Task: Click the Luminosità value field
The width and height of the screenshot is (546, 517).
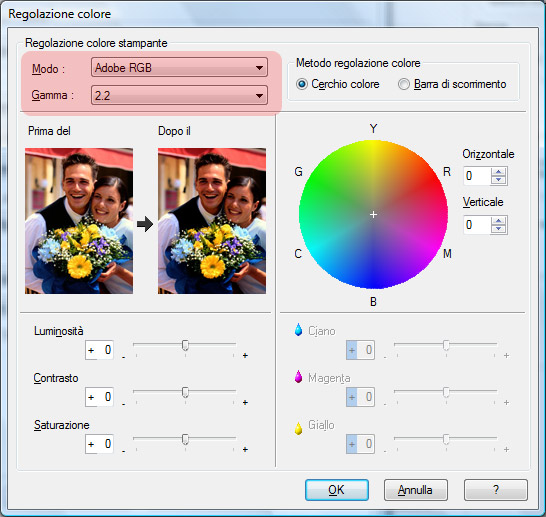Action: pyautogui.click(x=99, y=350)
